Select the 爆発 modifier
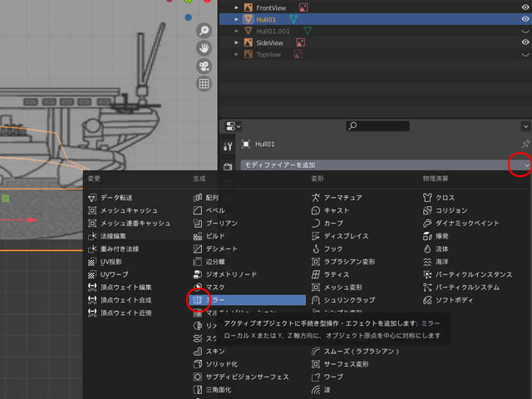 pos(436,236)
